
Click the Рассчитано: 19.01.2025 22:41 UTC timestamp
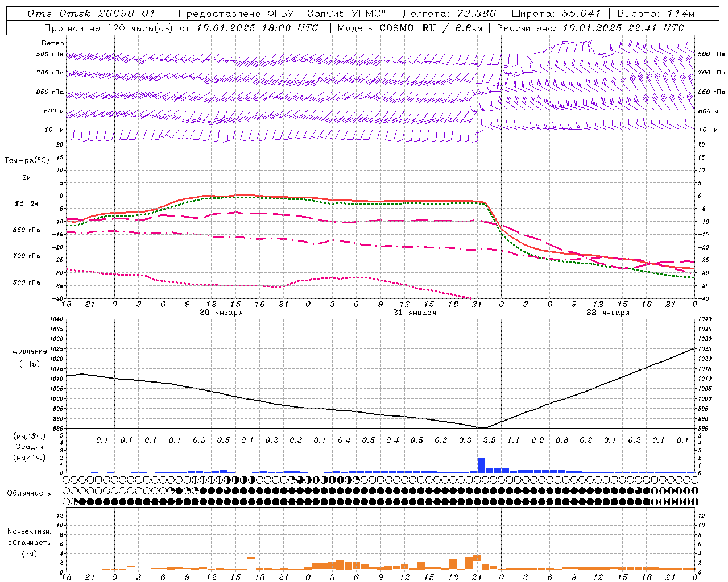click(590, 28)
